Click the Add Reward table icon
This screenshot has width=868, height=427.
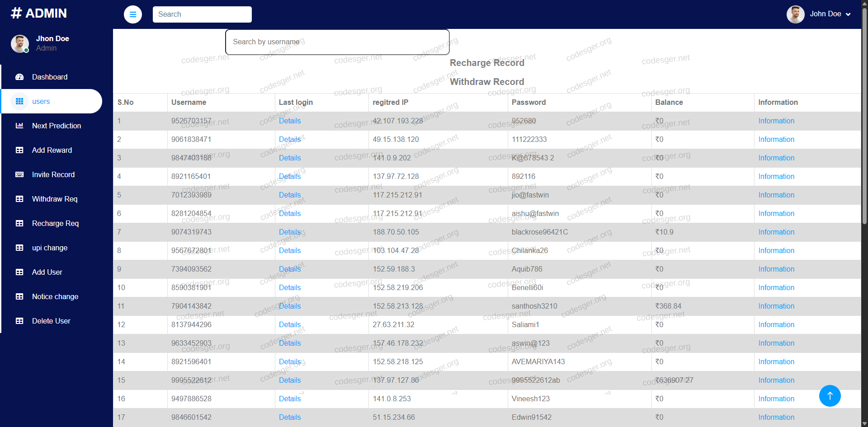(19, 150)
